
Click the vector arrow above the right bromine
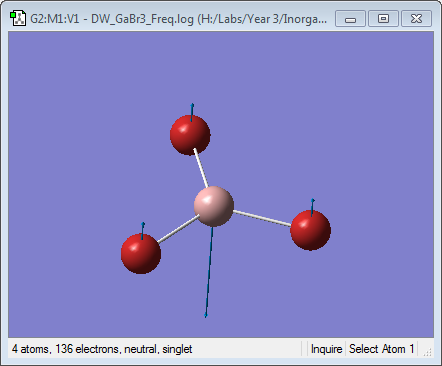click(312, 207)
